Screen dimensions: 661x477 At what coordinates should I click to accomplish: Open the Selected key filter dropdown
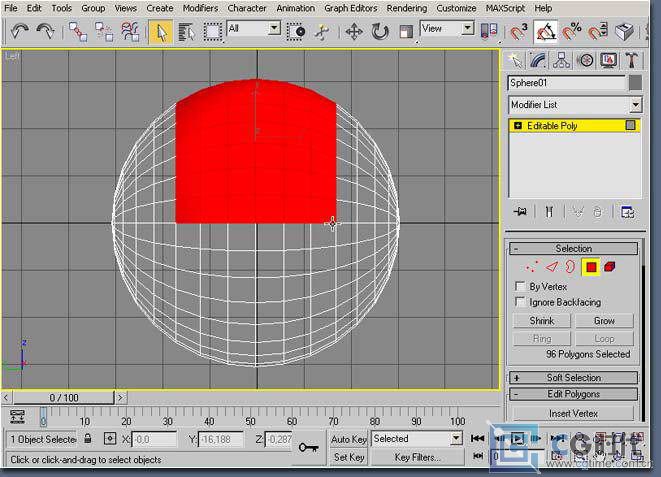click(x=456, y=439)
